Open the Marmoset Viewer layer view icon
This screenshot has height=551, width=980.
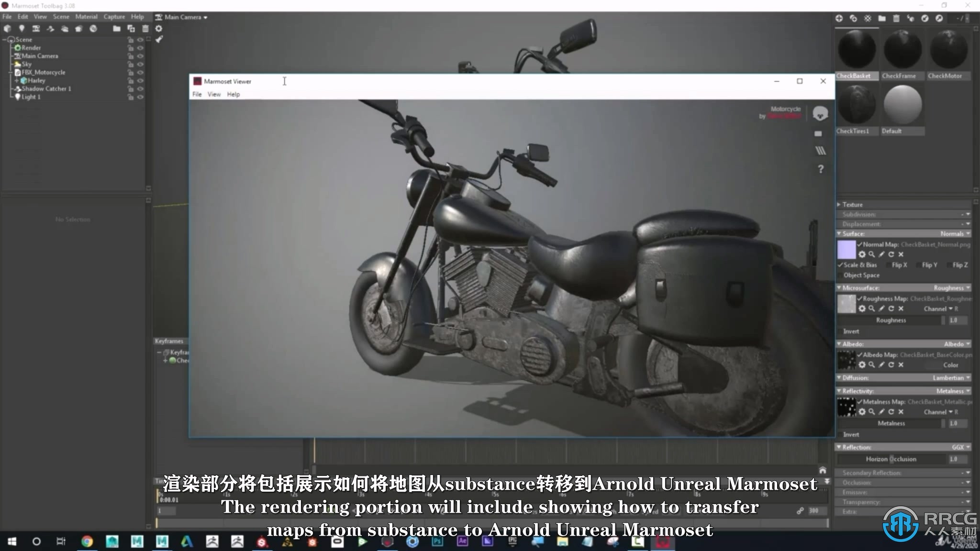tap(820, 151)
